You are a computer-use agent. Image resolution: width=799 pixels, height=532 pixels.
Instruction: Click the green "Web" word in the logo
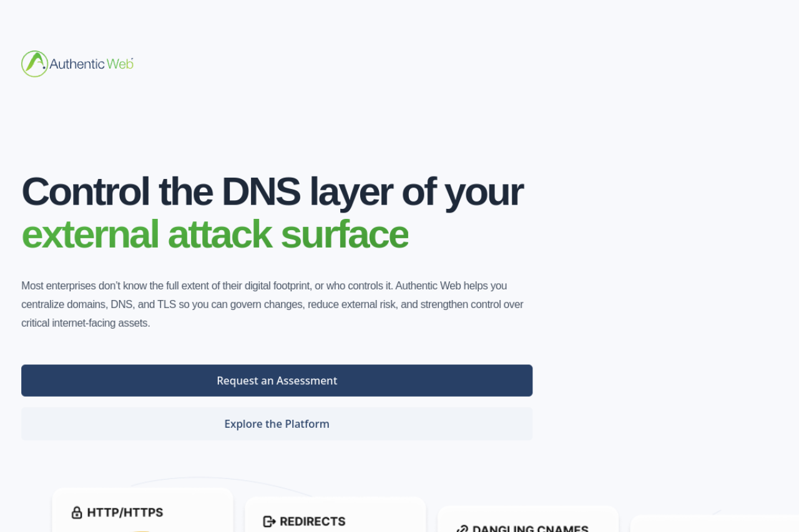120,64
